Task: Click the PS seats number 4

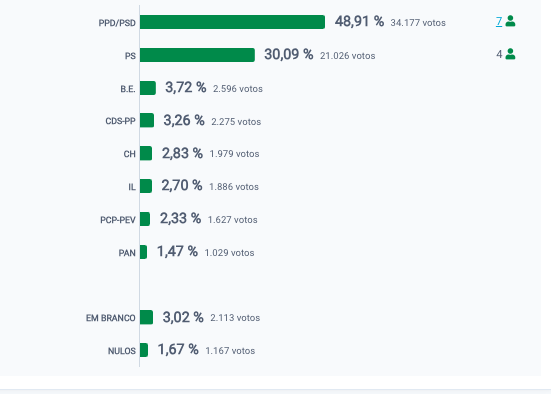Action: pyautogui.click(x=499, y=54)
